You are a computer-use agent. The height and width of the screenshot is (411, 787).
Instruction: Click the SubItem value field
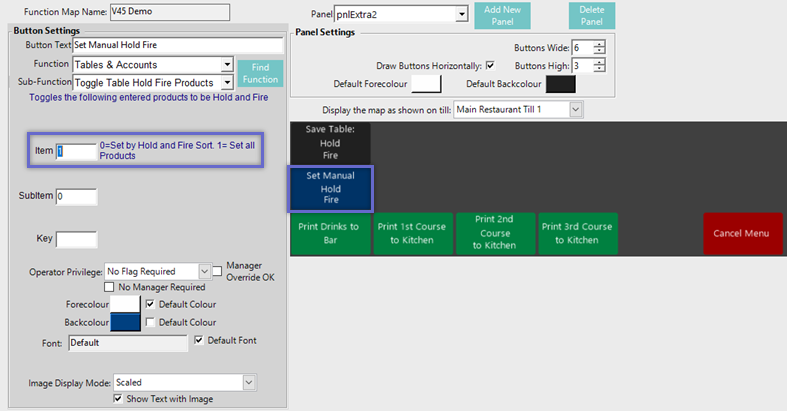click(76, 196)
